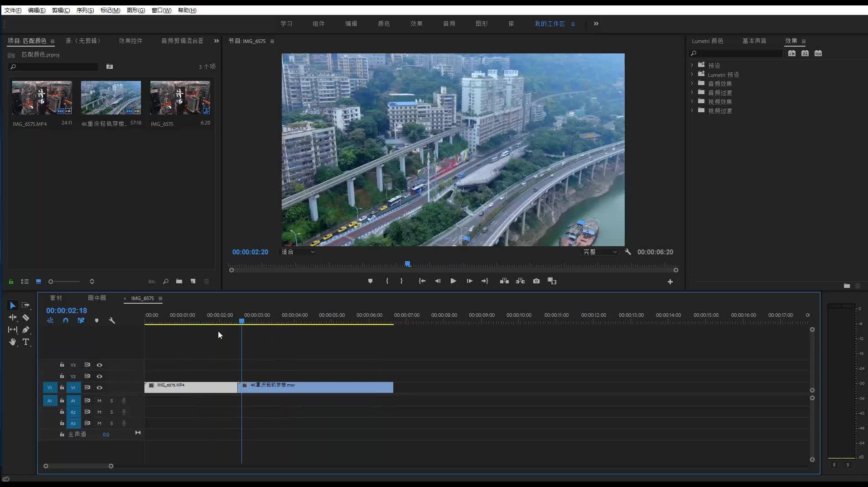Add a marker in Program monitor
This screenshot has height=487, width=868.
370,281
